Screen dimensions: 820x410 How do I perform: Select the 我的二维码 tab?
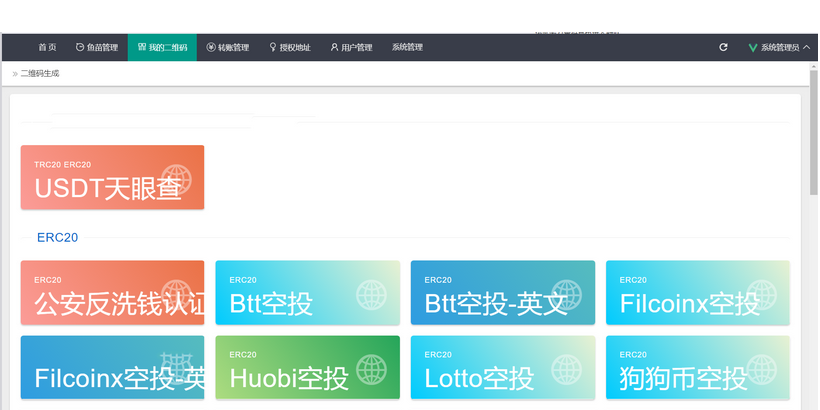pyautogui.click(x=162, y=48)
